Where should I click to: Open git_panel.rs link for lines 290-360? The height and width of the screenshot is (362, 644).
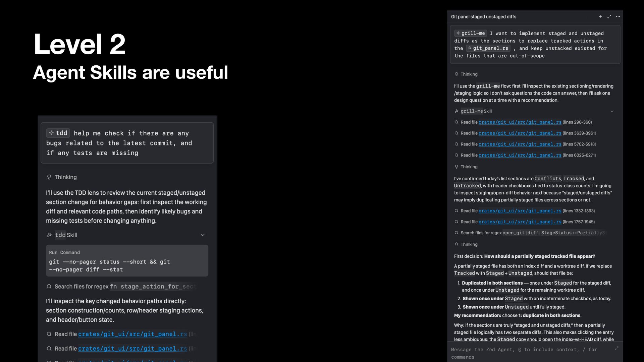tap(520, 122)
